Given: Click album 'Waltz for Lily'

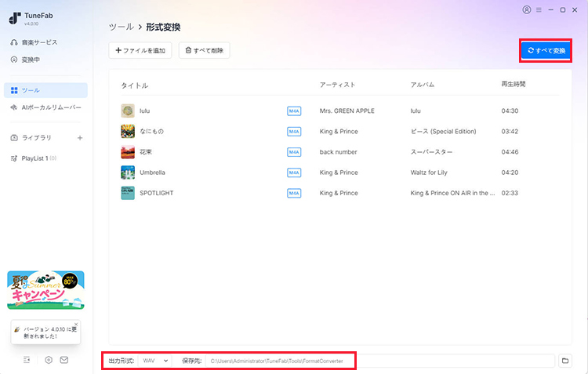Looking at the screenshot, I should point(429,172).
